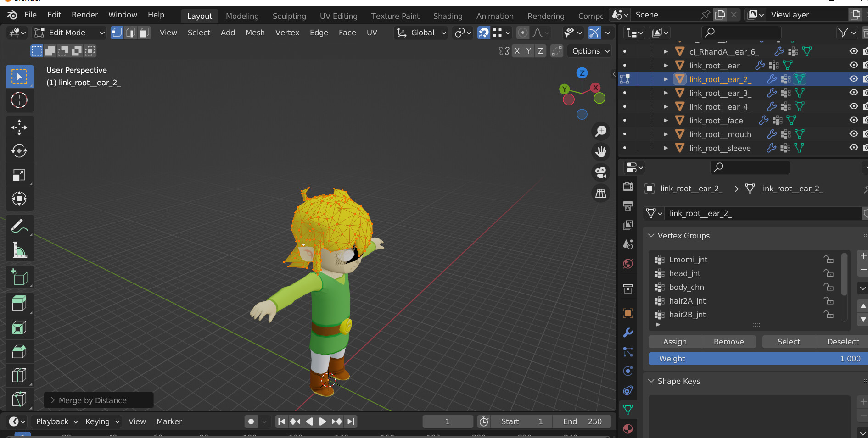The height and width of the screenshot is (438, 868).
Task: Click the current frame field in timeline
Action: pos(447,421)
